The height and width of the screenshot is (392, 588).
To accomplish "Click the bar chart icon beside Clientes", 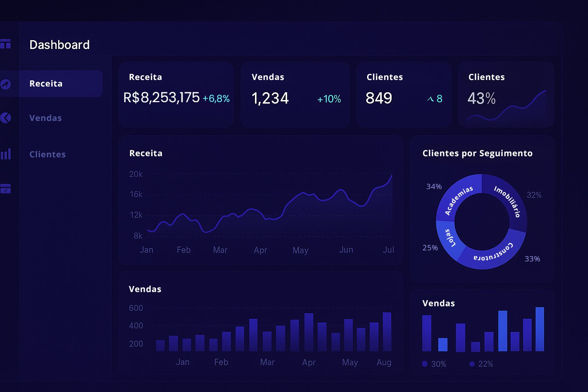I will [5, 154].
